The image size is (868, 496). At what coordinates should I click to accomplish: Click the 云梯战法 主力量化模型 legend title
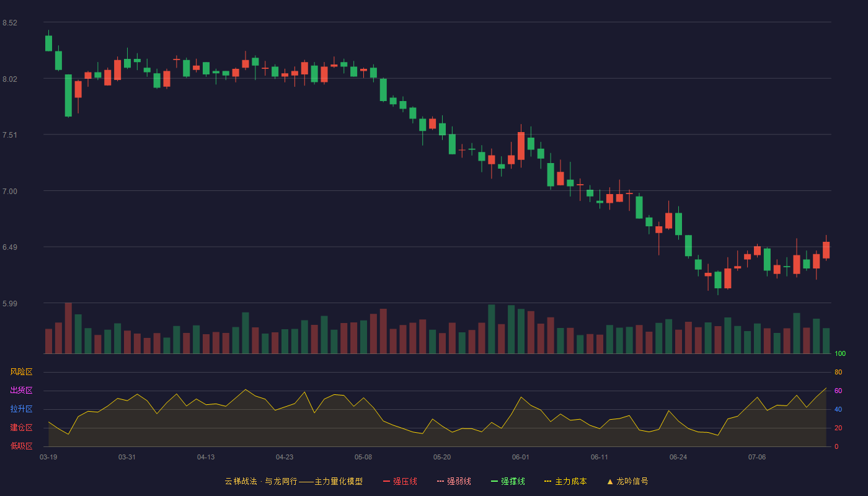[293, 481]
